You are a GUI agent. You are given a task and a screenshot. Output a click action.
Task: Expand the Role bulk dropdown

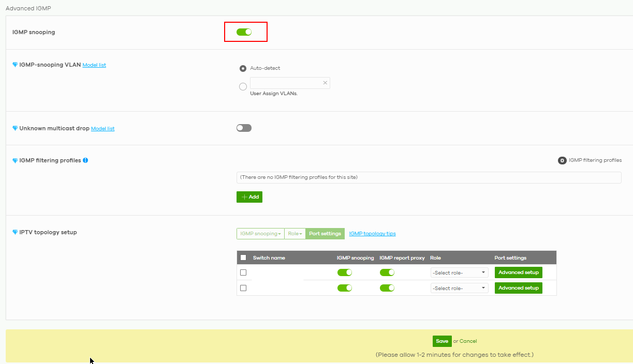(295, 234)
